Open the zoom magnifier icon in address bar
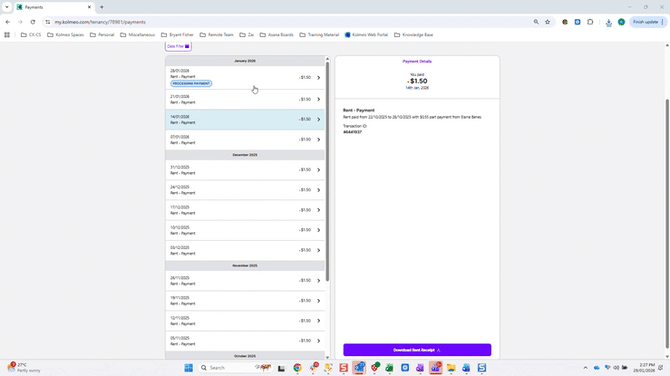This screenshot has height=376, width=670. tap(536, 22)
